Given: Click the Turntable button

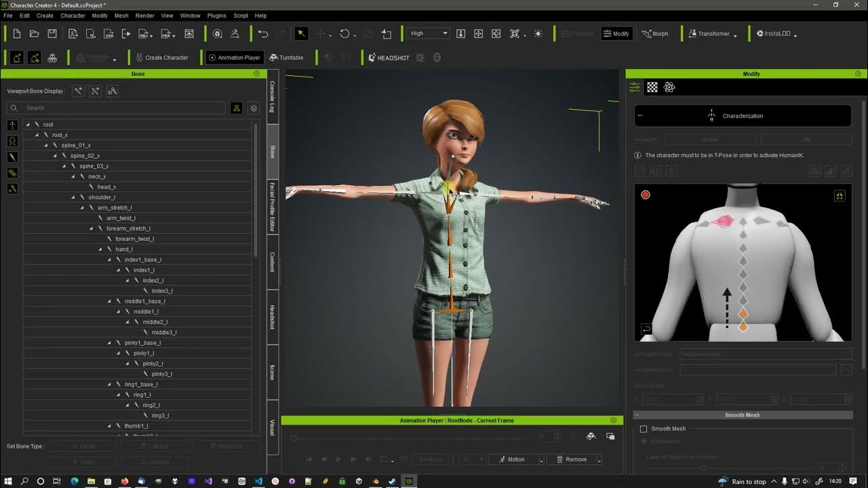Looking at the screenshot, I should click(286, 58).
